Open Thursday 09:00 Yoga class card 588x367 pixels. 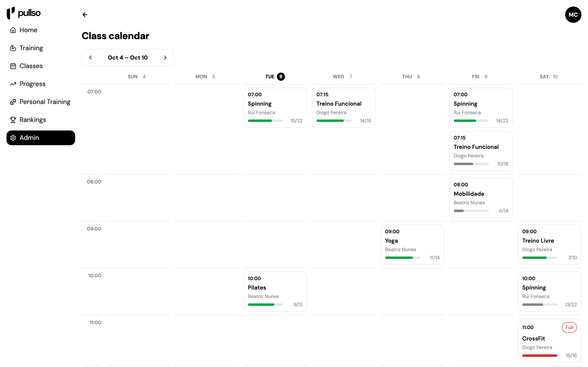(412, 245)
